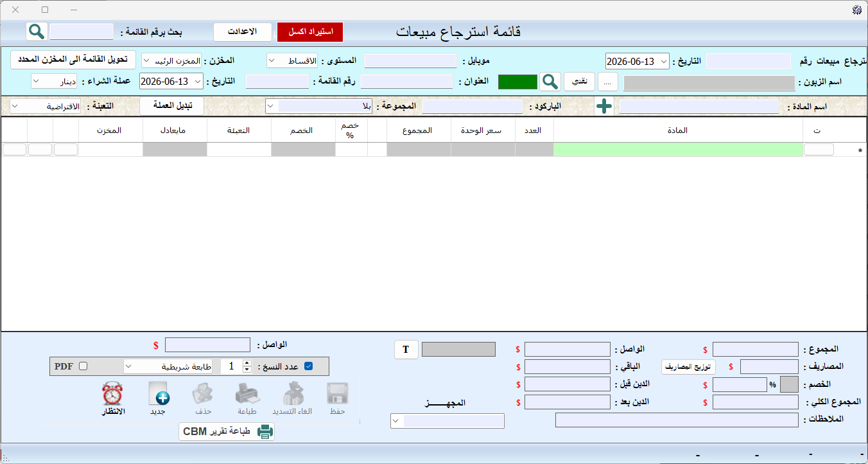Create a new list with جديد icon
The width and height of the screenshot is (868, 464).
(x=158, y=398)
